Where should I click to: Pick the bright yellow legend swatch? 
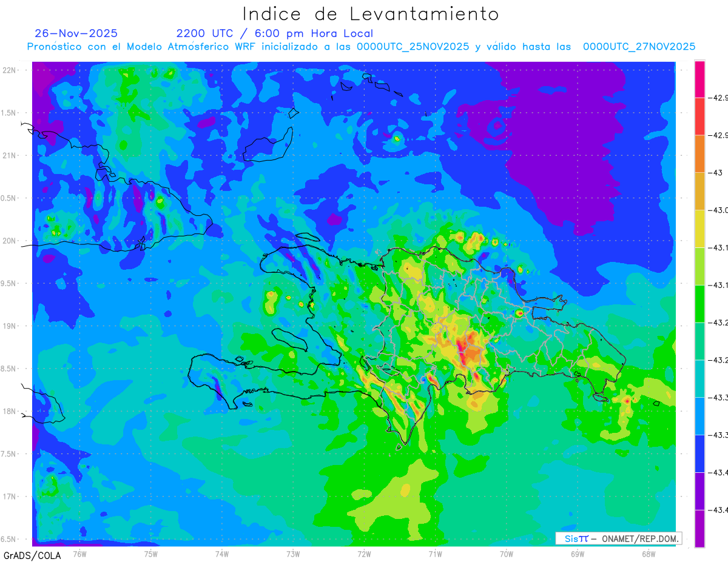coord(699,229)
